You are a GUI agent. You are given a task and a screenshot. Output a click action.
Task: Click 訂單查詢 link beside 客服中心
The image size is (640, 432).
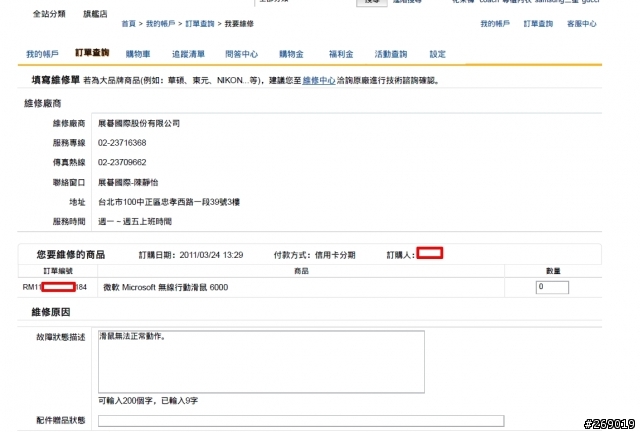click(x=538, y=24)
